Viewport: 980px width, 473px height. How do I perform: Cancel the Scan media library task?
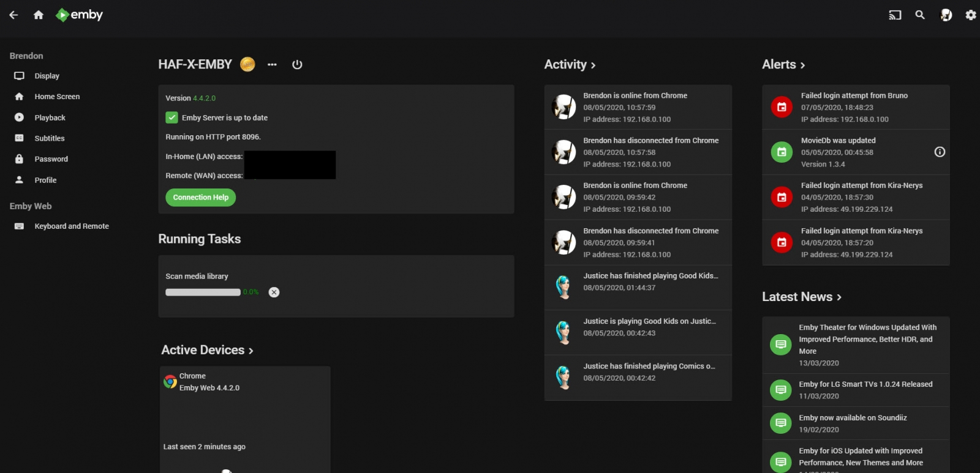point(274,292)
